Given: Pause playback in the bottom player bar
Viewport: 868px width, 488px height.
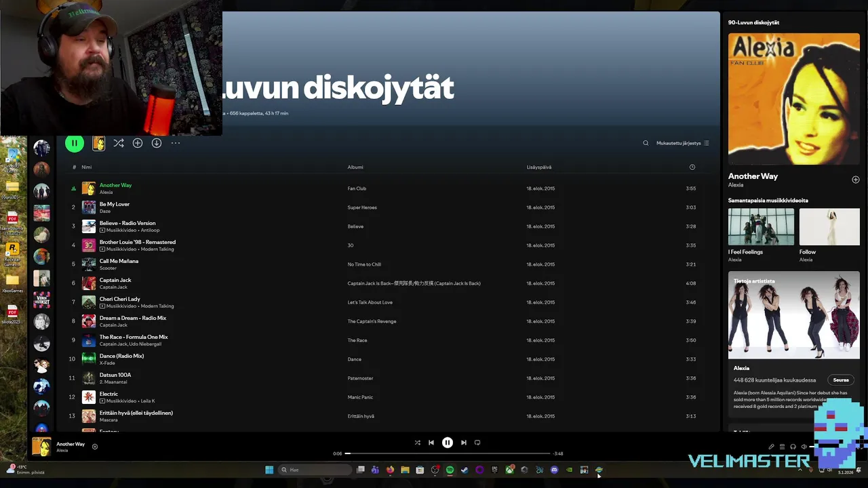Looking at the screenshot, I should (x=448, y=443).
